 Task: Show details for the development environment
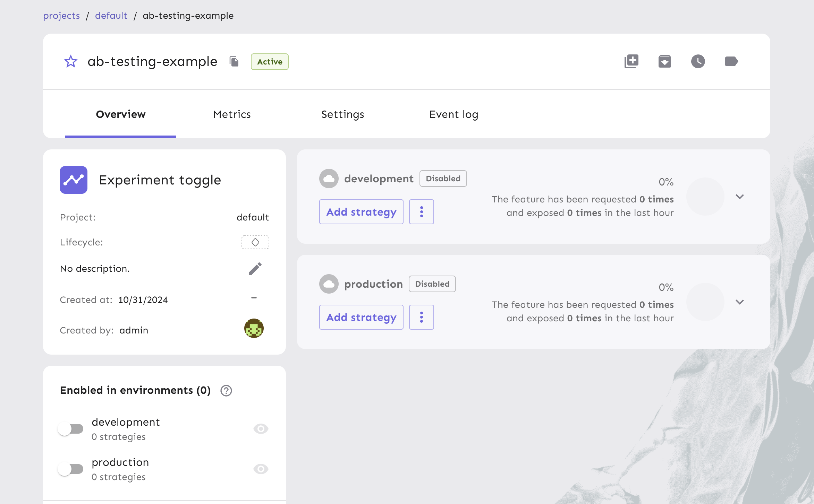point(261,429)
